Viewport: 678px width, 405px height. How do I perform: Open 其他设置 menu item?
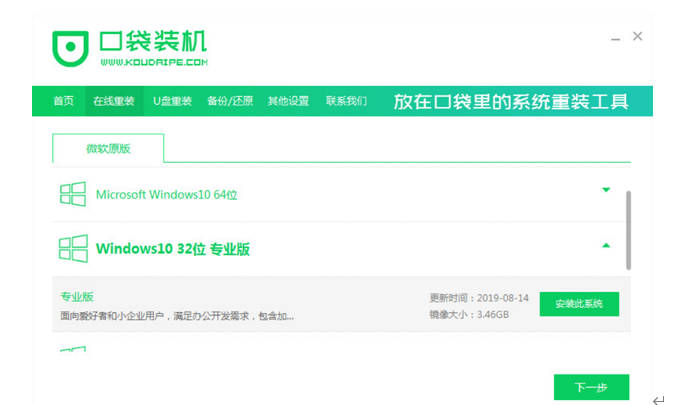click(288, 101)
